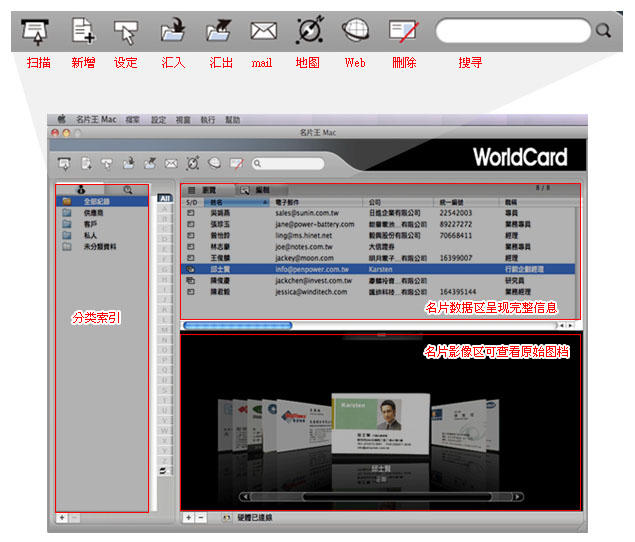
Task: Click the cover flow slider bar
Action: [x=397, y=497]
